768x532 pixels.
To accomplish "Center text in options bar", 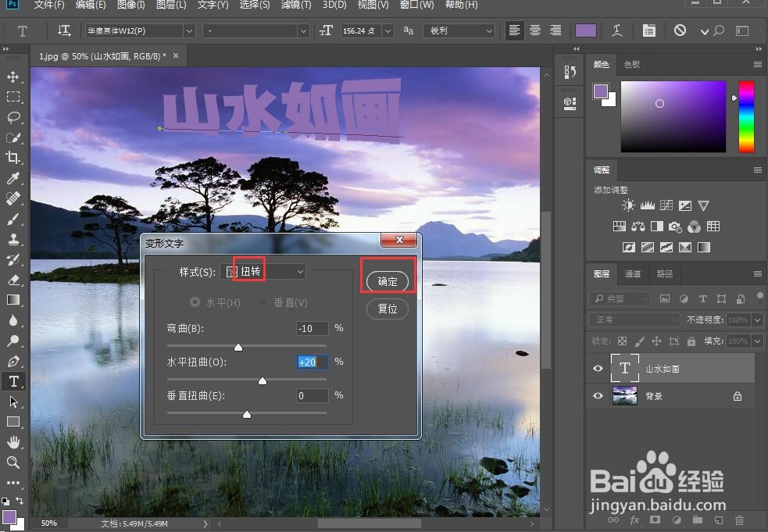I will coord(535,31).
